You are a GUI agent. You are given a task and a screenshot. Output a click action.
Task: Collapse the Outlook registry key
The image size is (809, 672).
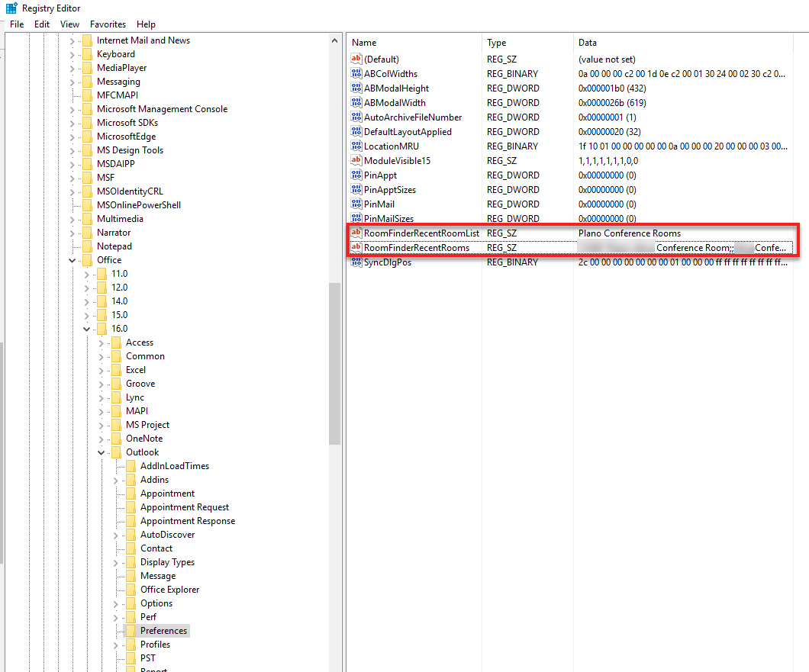(101, 453)
